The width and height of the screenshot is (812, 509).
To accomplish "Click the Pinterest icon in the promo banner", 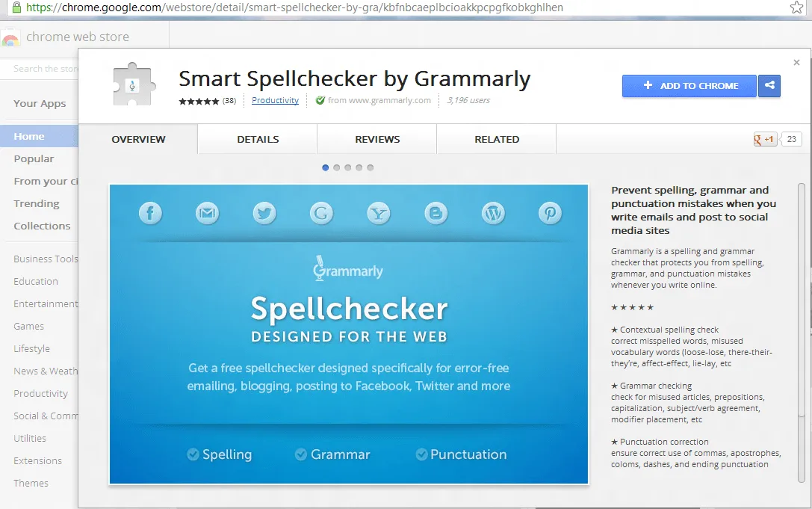I will click(x=550, y=213).
